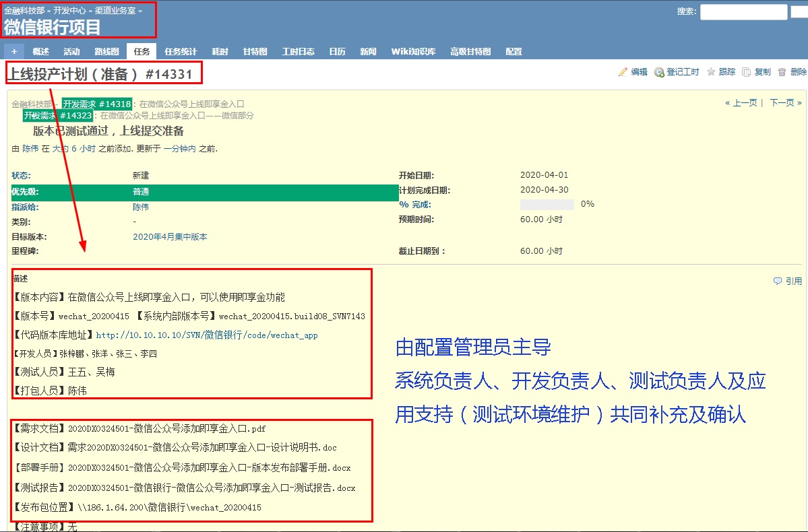Click due date 2020-04-30
This screenshot has width=808, height=532.
point(544,190)
